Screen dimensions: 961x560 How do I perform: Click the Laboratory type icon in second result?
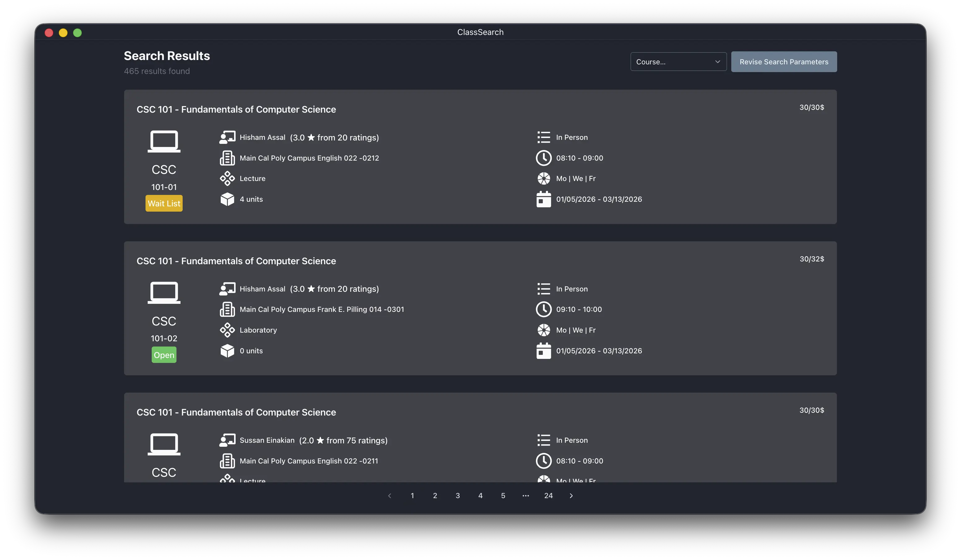(227, 330)
